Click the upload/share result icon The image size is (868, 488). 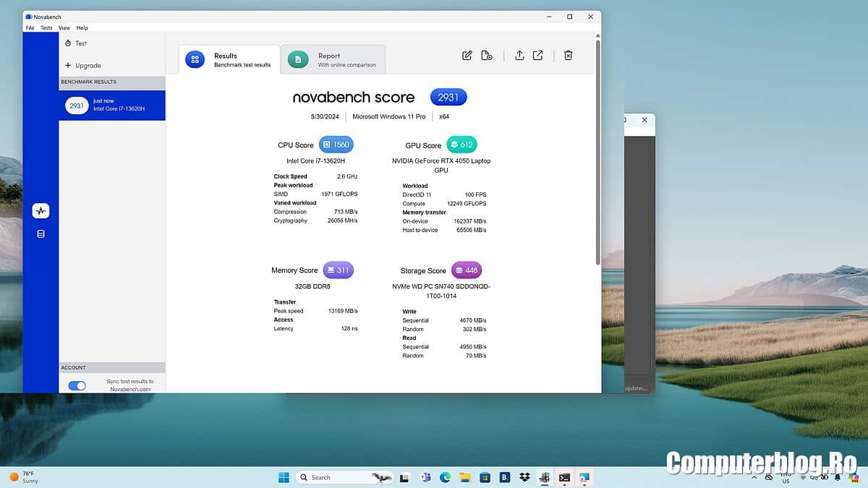click(x=519, y=56)
